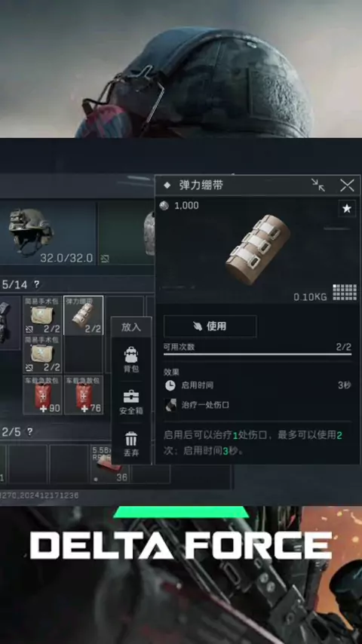Select the second 简易手术包 item slot
Viewport: 362px width, 644px height.
[x=43, y=354]
